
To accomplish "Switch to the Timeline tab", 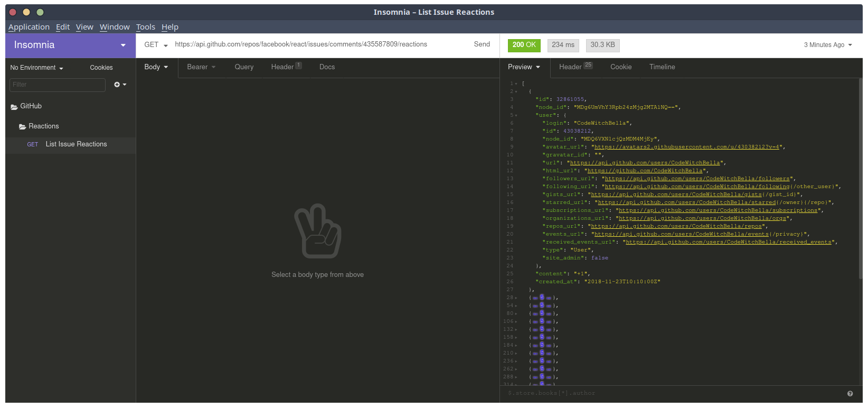I will click(662, 67).
